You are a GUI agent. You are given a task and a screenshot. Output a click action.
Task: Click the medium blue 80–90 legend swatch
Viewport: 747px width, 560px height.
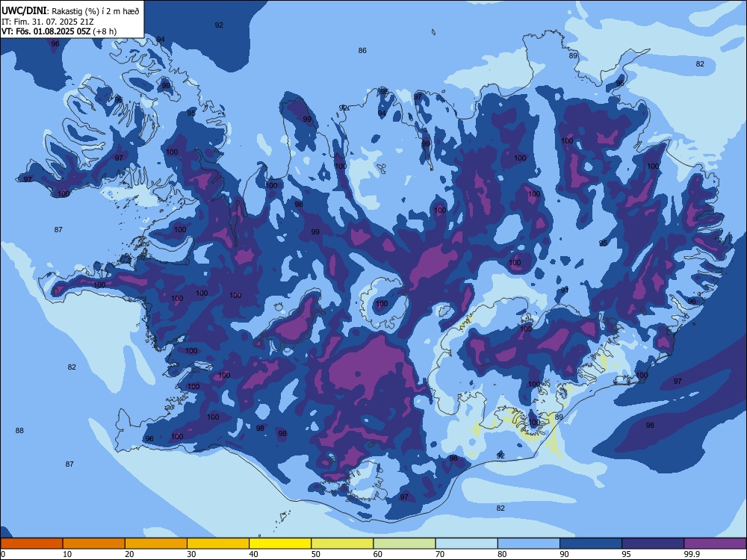(529, 544)
